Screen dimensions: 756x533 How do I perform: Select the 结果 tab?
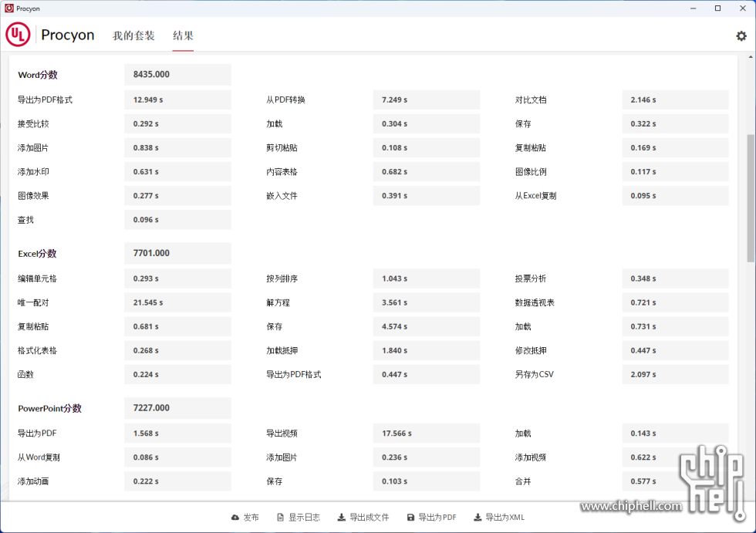click(x=184, y=35)
